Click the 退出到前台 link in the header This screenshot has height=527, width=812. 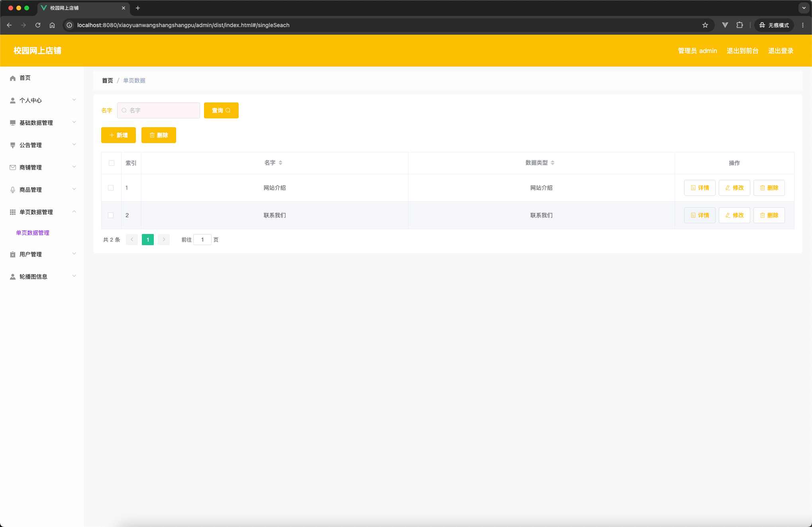click(x=742, y=51)
